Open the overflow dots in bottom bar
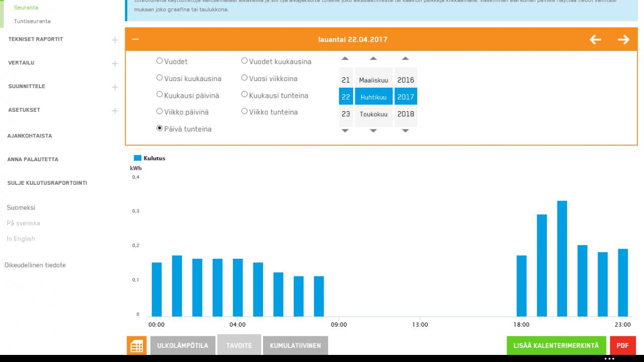 (609, 359)
